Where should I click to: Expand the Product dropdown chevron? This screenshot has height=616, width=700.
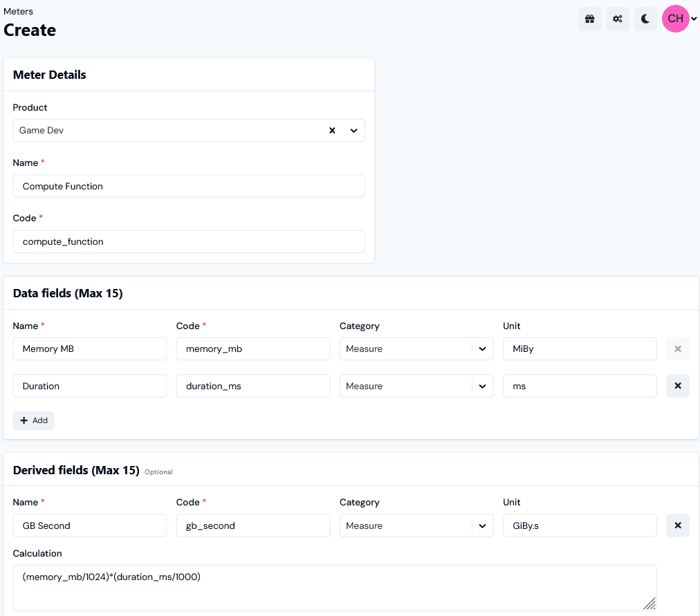pos(353,130)
